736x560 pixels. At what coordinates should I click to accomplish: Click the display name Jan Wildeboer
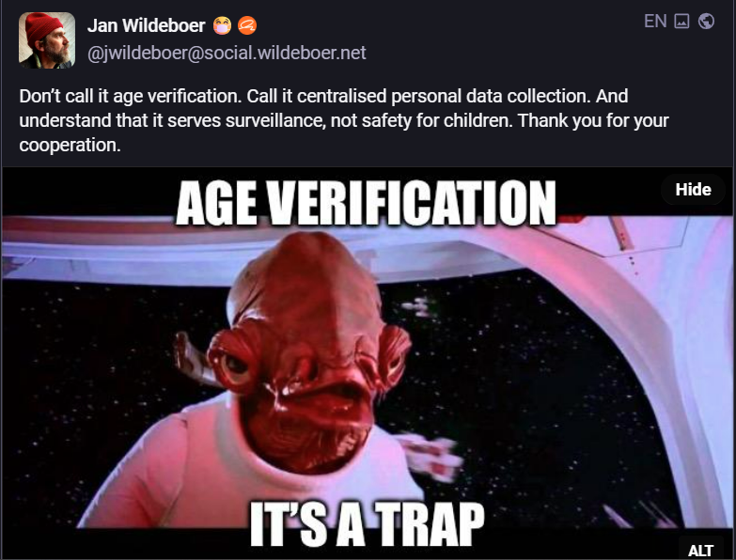click(x=146, y=25)
